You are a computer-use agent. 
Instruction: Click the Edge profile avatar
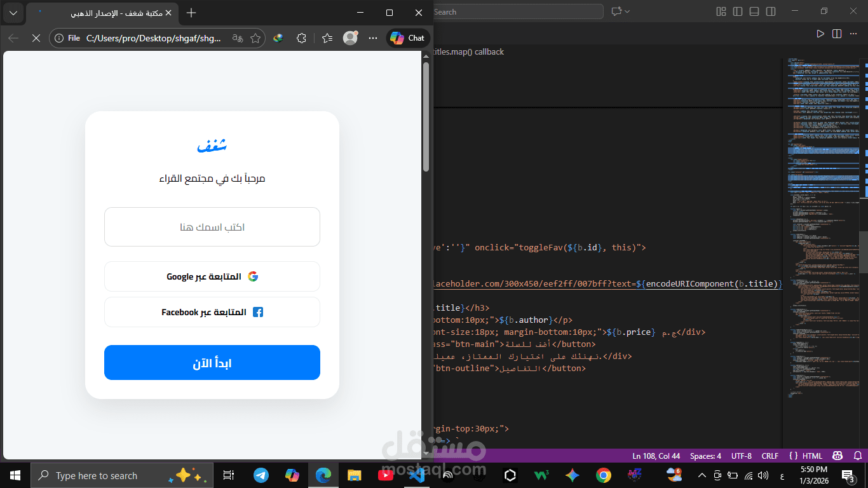pos(349,38)
